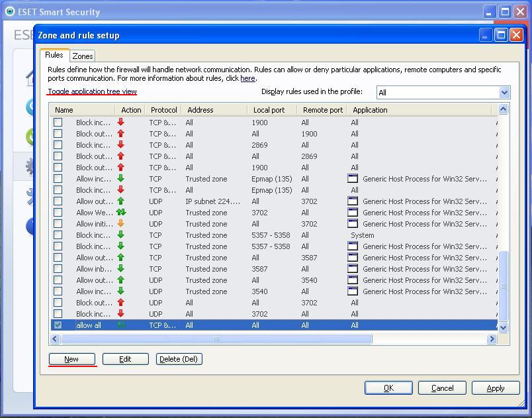Click application icon in Allow We… row
This screenshot has width=532, height=418.
(353, 212)
